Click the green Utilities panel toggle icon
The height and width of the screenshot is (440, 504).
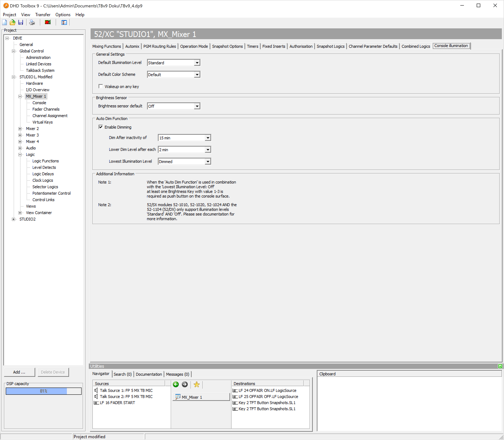tap(500, 366)
